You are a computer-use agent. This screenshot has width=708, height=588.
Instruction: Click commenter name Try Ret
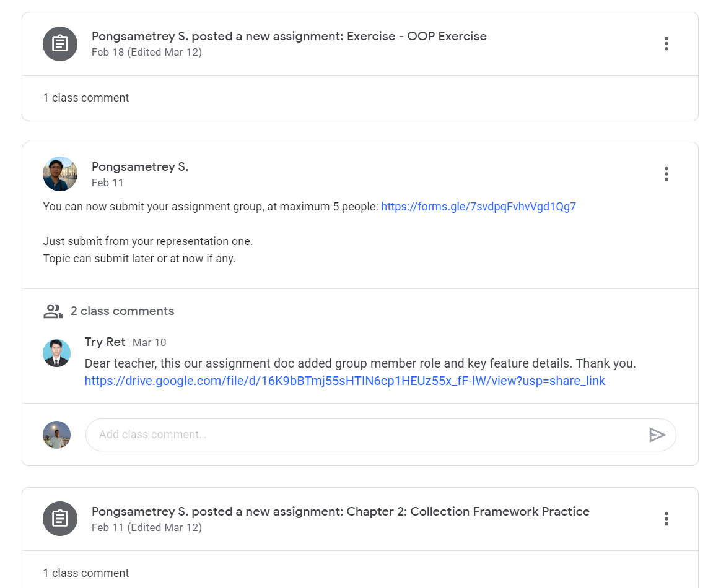(x=104, y=342)
